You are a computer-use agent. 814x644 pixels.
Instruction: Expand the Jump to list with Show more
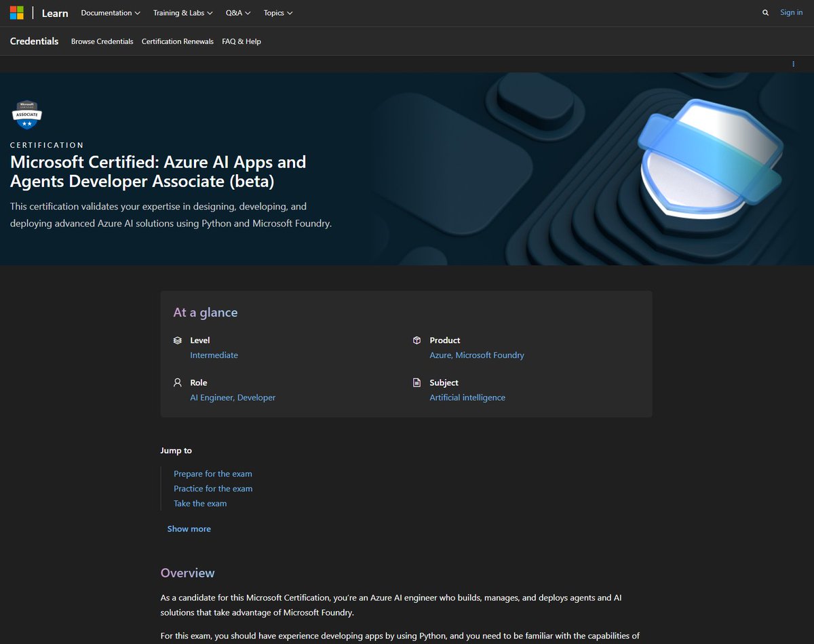(189, 529)
